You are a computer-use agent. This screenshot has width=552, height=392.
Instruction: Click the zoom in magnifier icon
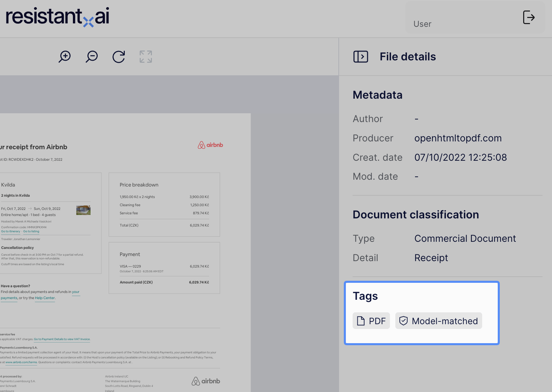click(x=64, y=57)
